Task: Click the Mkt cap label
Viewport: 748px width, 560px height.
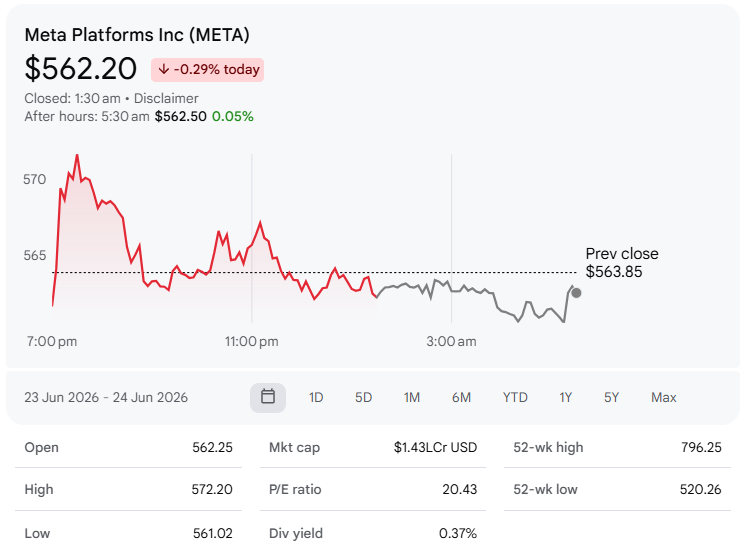Action: [x=294, y=447]
